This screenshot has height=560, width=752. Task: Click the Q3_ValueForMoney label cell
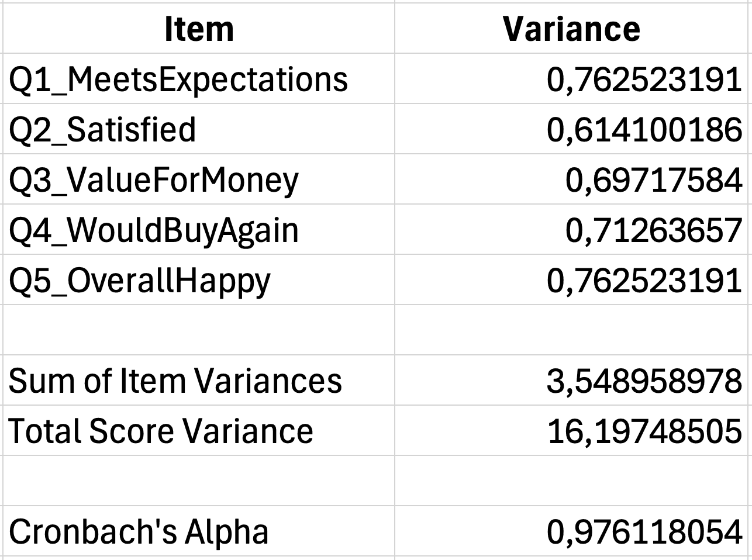coord(154,179)
